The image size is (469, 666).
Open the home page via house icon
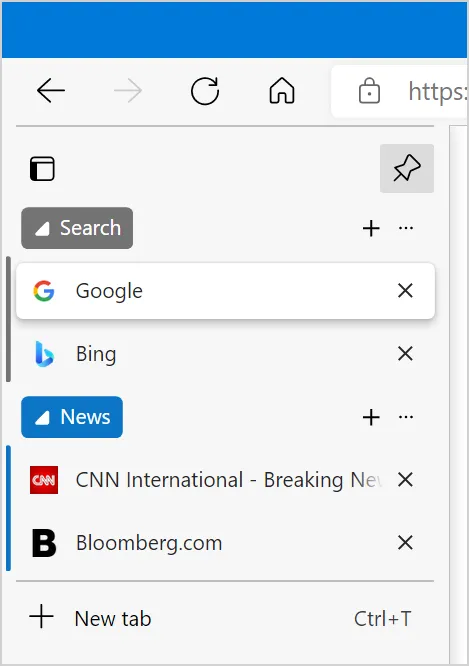[282, 90]
